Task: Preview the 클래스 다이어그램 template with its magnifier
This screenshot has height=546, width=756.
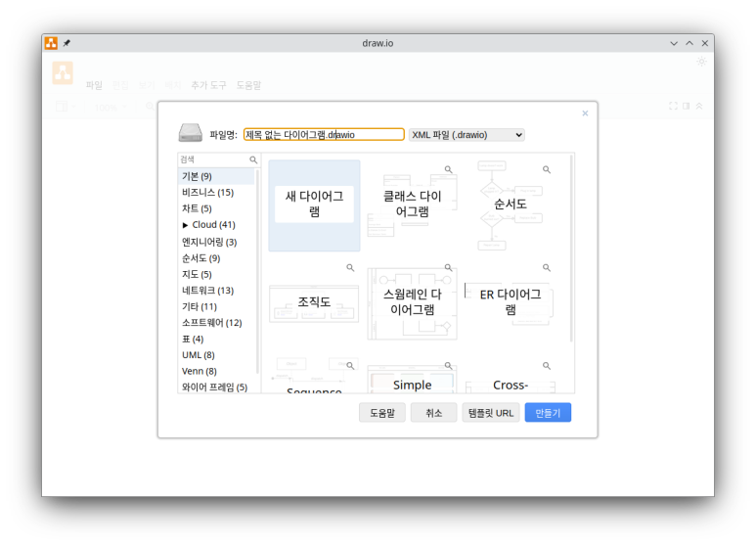Action: pos(448,169)
